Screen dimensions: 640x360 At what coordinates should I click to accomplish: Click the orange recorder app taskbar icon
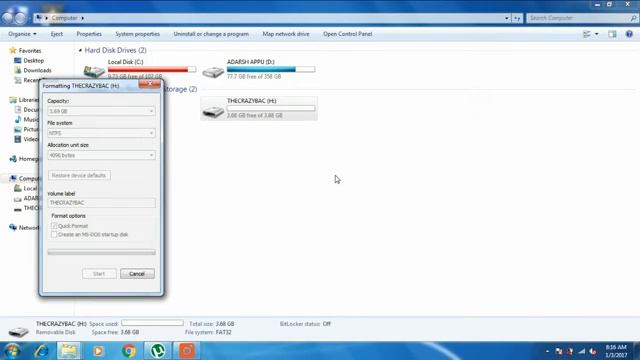(x=187, y=351)
